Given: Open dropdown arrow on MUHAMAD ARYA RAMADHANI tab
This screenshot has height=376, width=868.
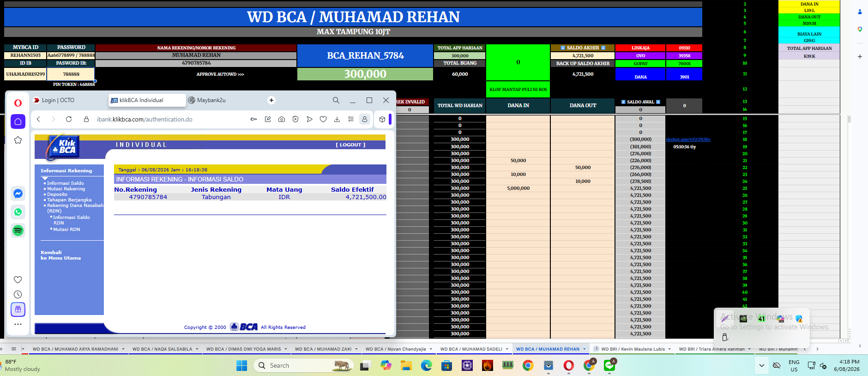Looking at the screenshot, I should pyautogui.click(x=123, y=349).
